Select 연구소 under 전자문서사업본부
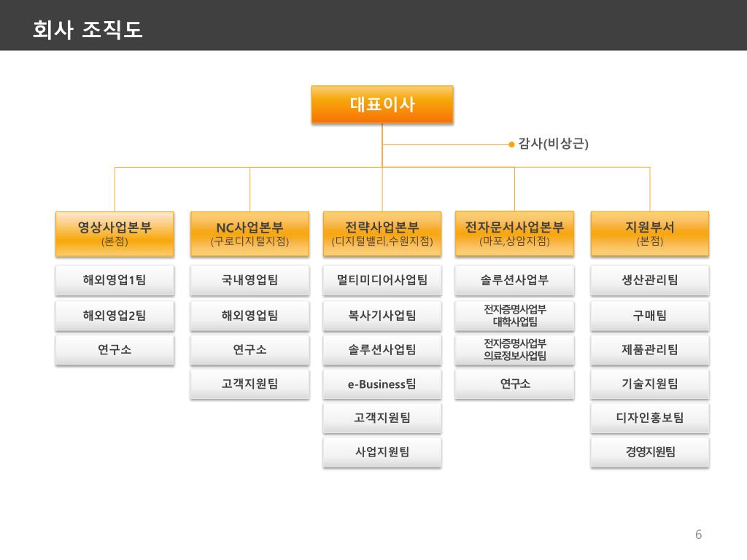 coord(514,384)
